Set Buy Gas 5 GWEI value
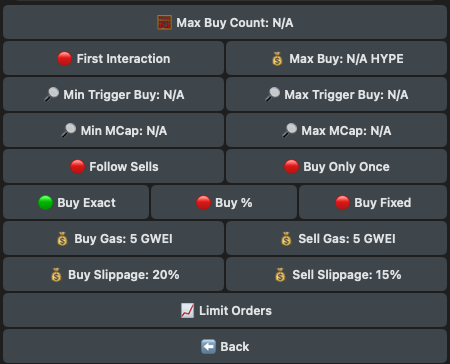 pos(113,238)
